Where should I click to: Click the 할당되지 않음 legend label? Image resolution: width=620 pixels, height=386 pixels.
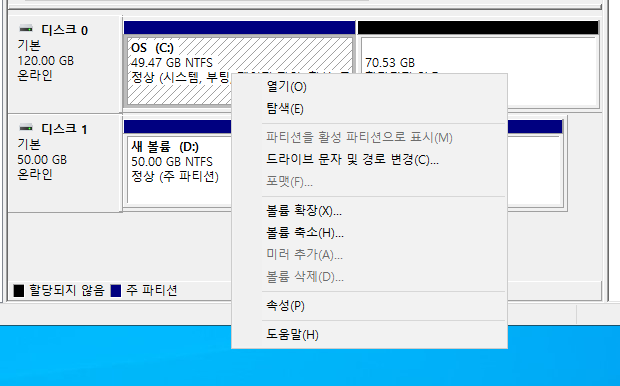coord(67,290)
